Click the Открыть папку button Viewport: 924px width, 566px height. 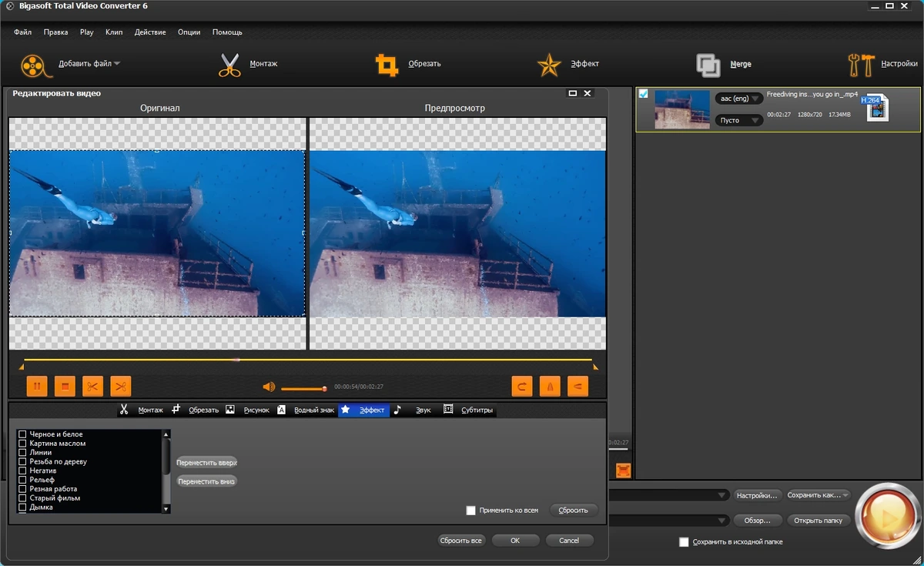[x=819, y=521]
